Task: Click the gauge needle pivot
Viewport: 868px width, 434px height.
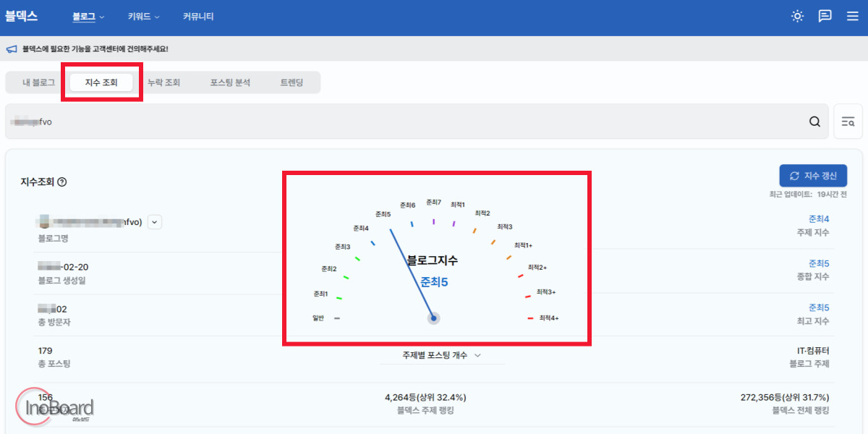Action: pyautogui.click(x=433, y=318)
